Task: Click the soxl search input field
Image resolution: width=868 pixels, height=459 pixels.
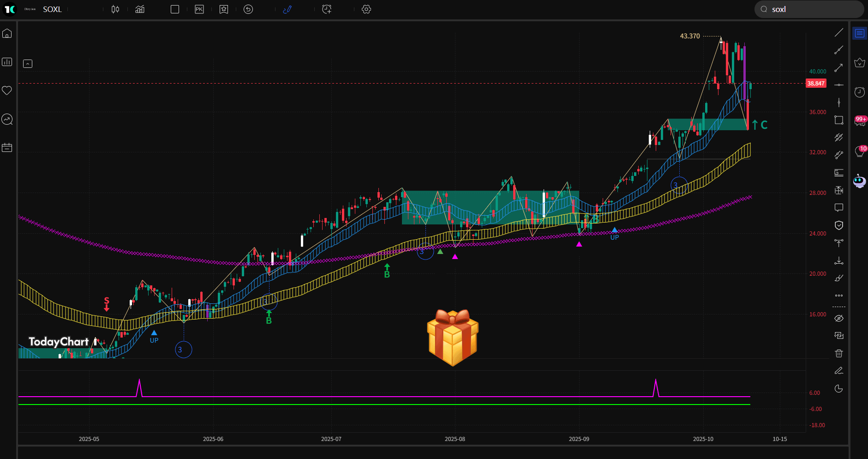Action: (x=809, y=9)
